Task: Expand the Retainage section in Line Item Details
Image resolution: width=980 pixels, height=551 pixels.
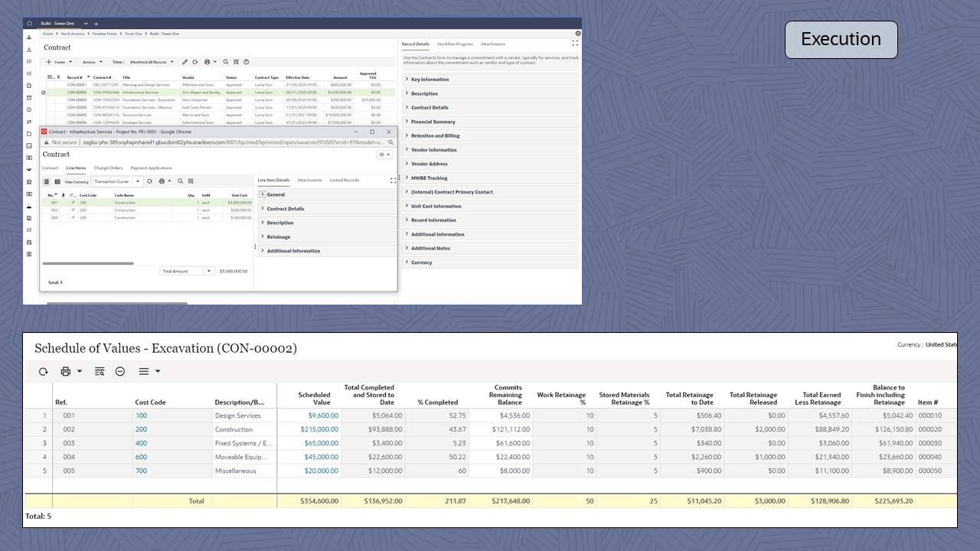Action: pos(278,237)
